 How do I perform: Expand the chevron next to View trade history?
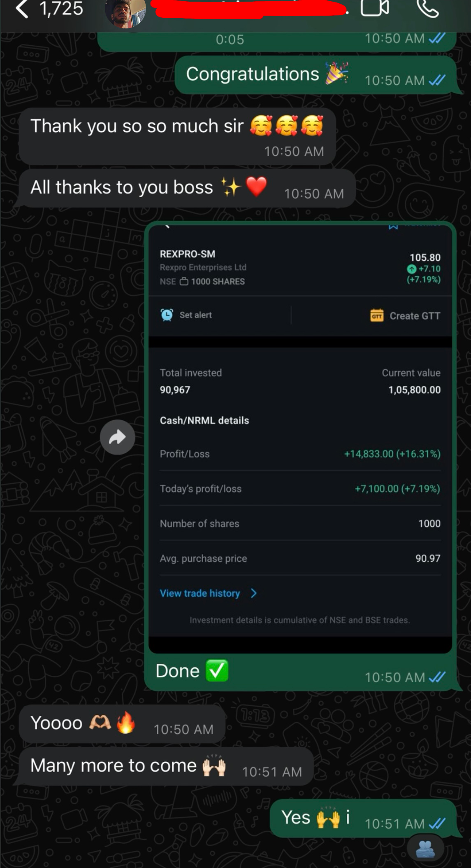[x=254, y=593]
